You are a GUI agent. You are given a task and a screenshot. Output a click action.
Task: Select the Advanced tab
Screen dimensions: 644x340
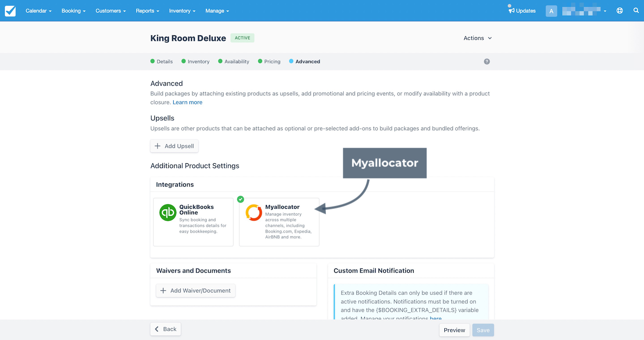click(304, 61)
